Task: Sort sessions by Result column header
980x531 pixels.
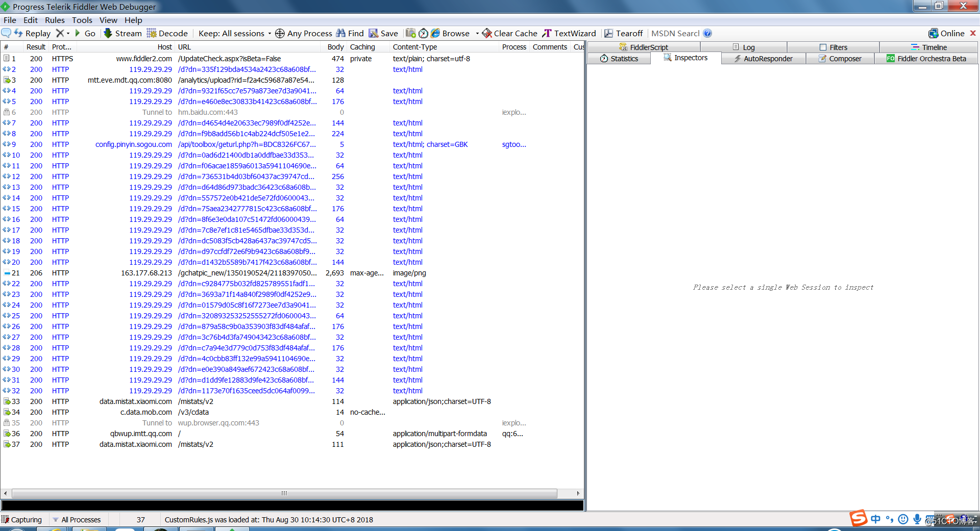Action: tap(36, 47)
